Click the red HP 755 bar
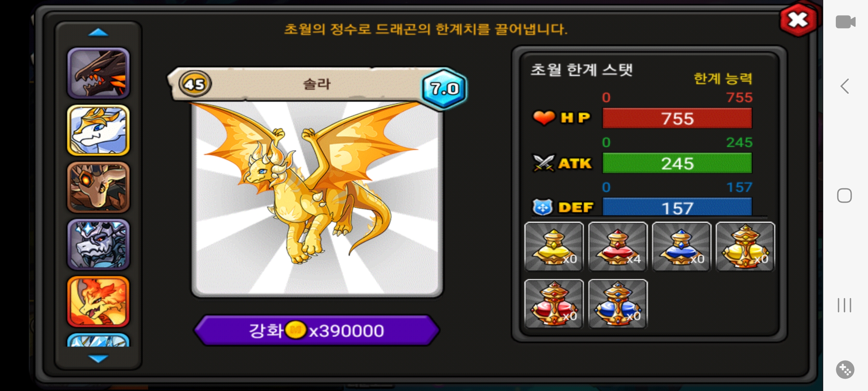Screen dimensions: 868x391 click(677, 118)
